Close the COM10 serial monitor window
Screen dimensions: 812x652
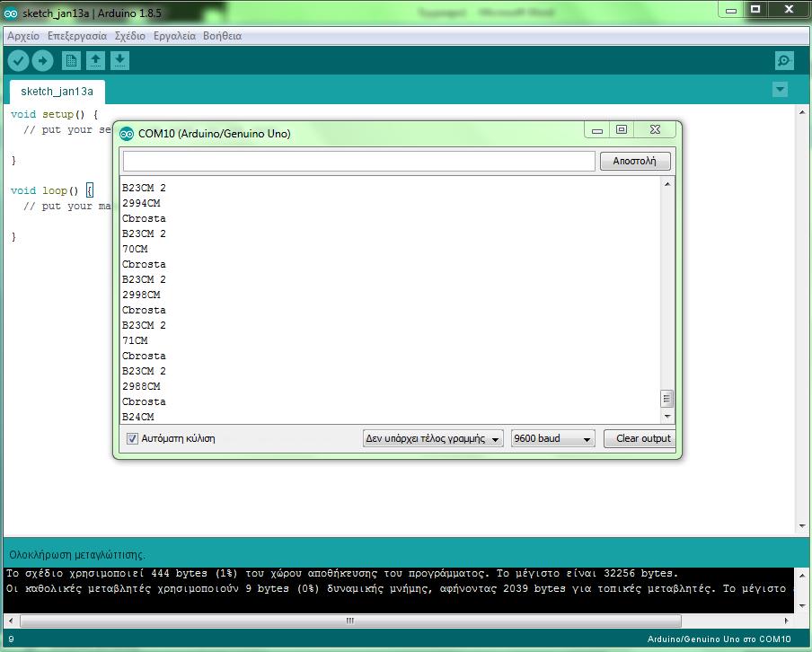655,129
